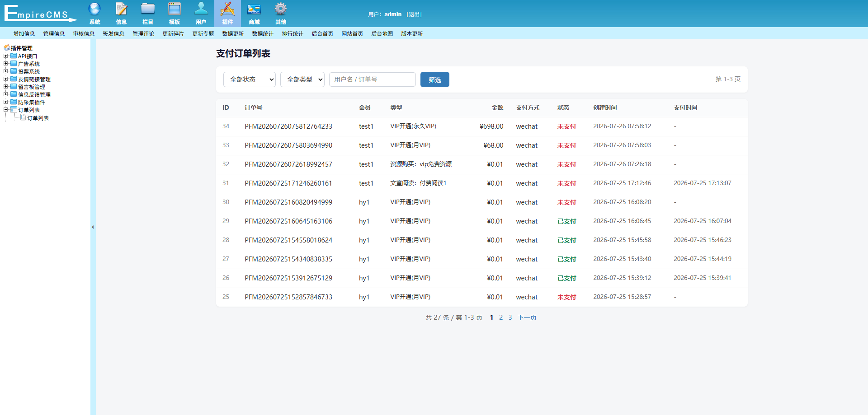Click the 未支付 status of order 25

point(567,297)
